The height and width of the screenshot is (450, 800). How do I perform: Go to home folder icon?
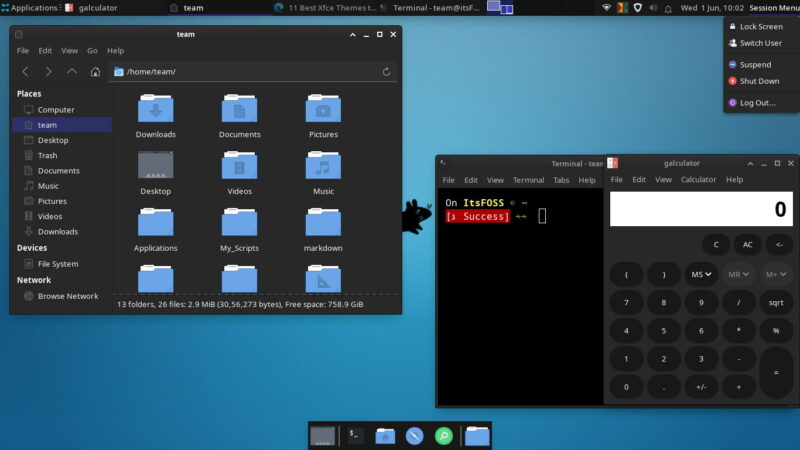point(95,72)
